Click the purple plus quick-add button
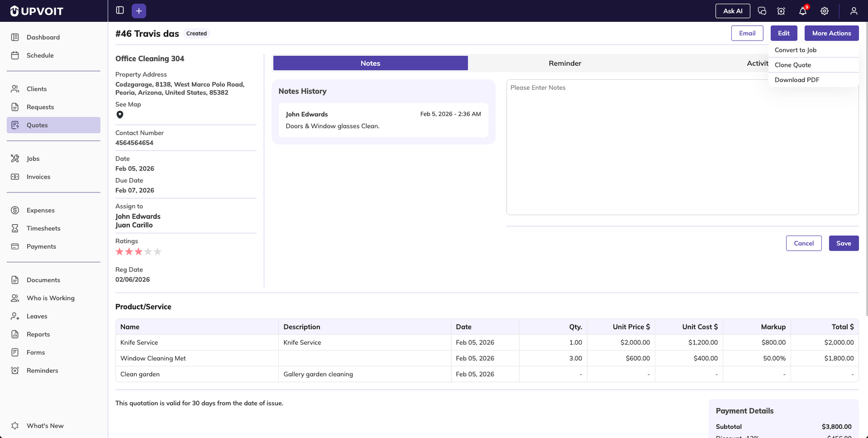Viewport: 868px width, 438px height. pos(139,11)
